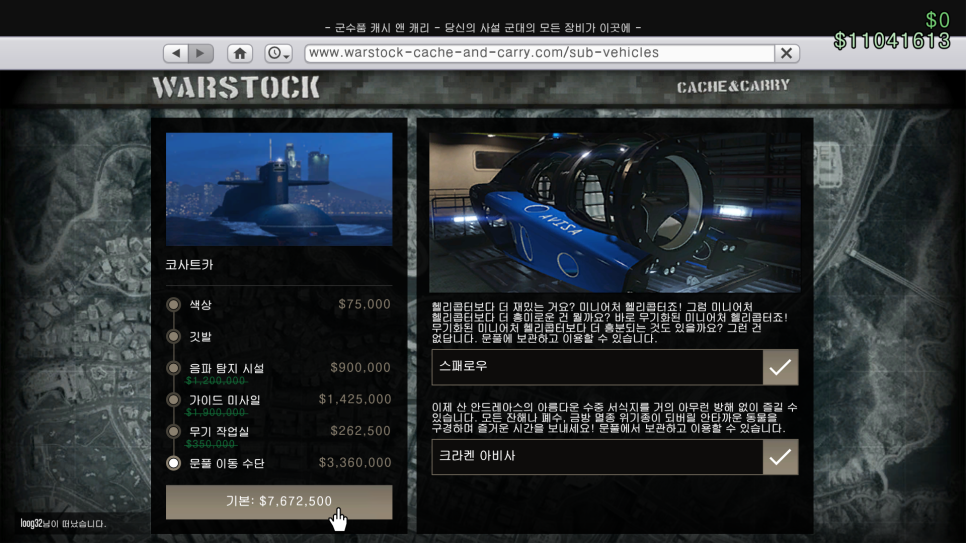
Task: Click the $3,360,000 price text
Action: pyautogui.click(x=355, y=462)
